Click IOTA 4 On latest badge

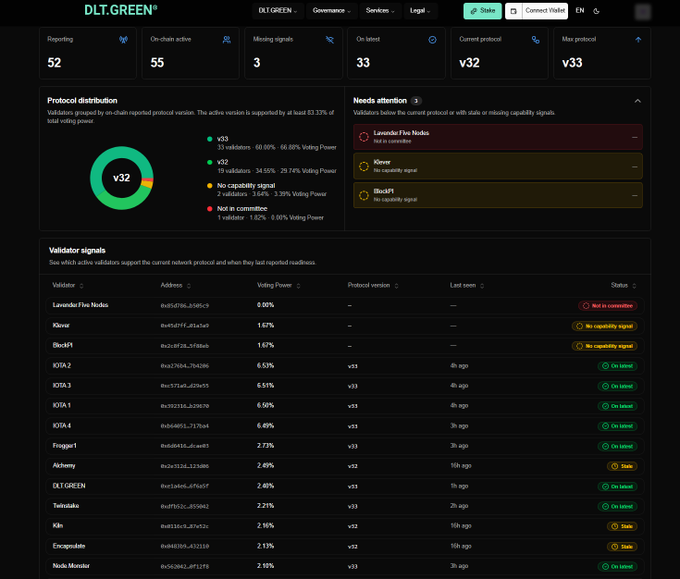(x=618, y=426)
